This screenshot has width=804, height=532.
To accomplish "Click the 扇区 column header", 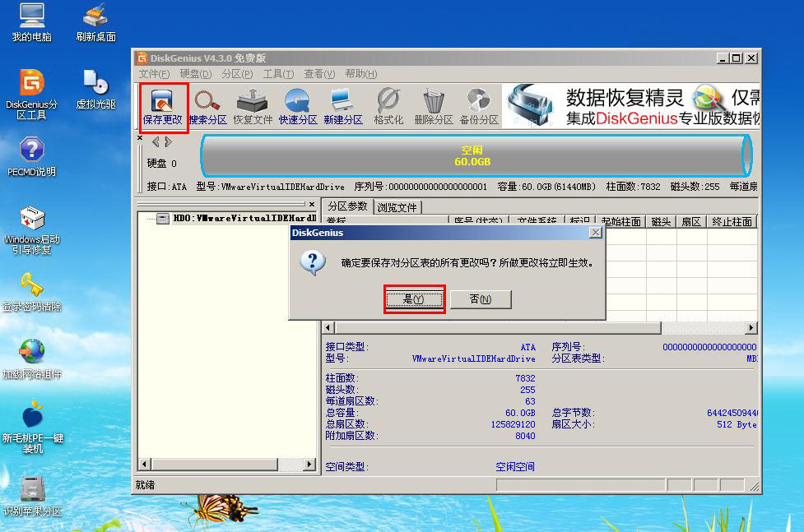I will (691, 222).
